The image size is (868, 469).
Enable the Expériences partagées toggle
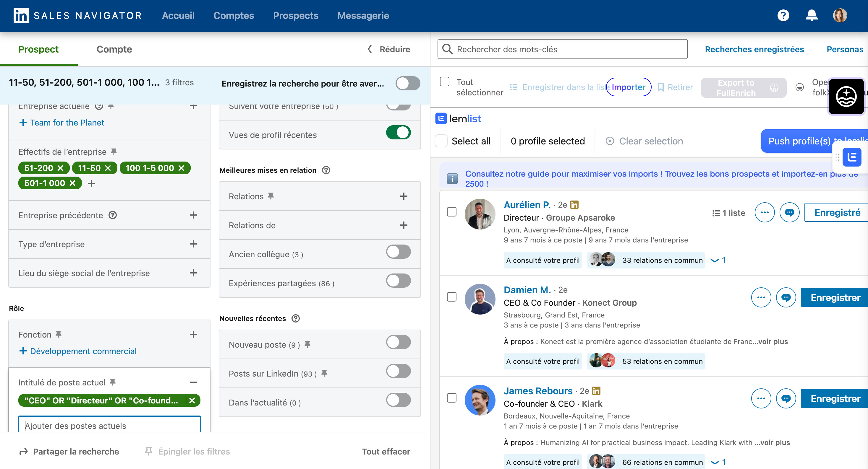coord(398,281)
